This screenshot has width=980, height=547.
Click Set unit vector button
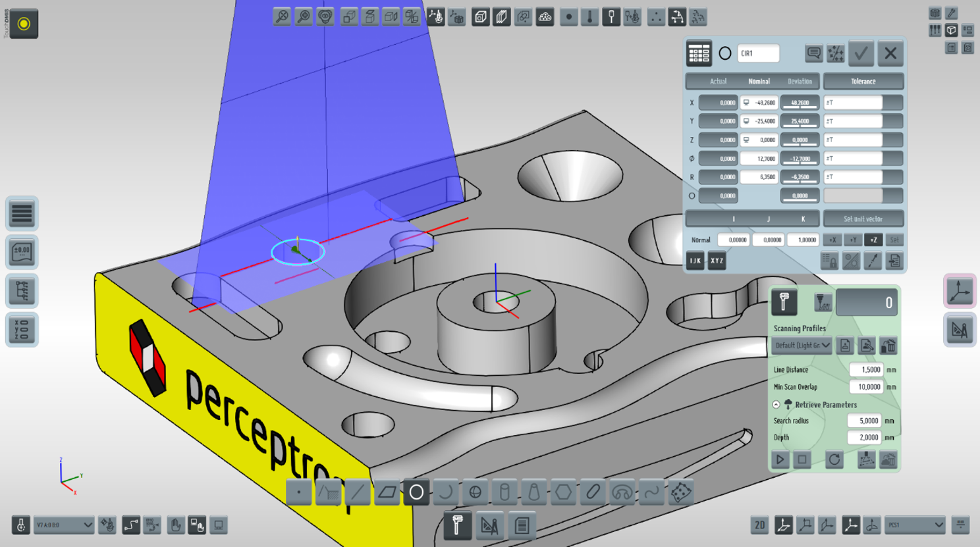point(863,219)
